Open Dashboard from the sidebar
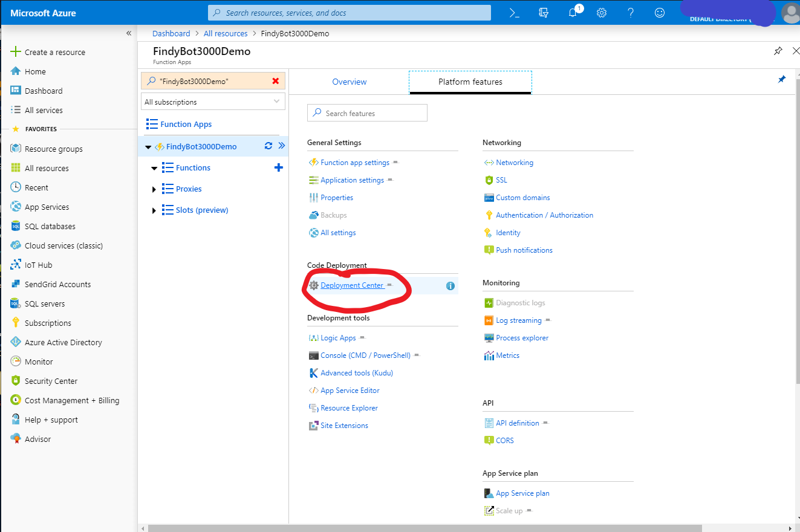 click(44, 91)
